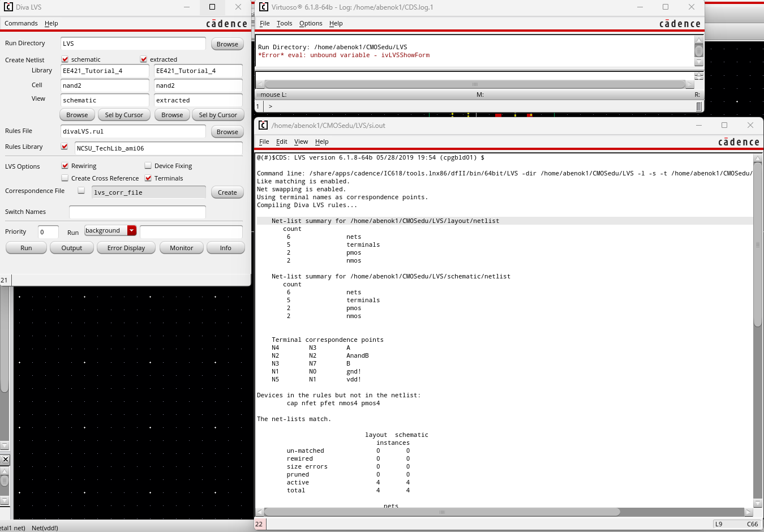
Task: Click the Info button
Action: point(225,248)
